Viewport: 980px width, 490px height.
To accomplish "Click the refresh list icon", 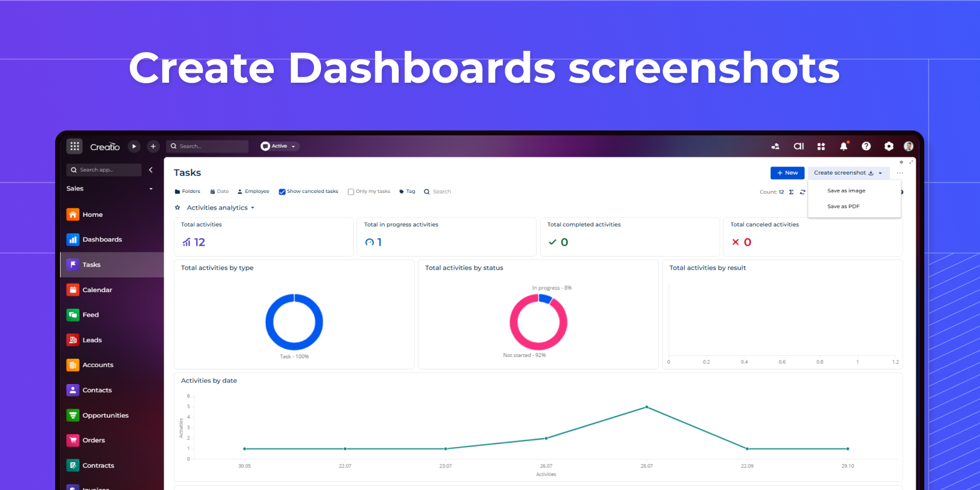I will pyautogui.click(x=802, y=192).
